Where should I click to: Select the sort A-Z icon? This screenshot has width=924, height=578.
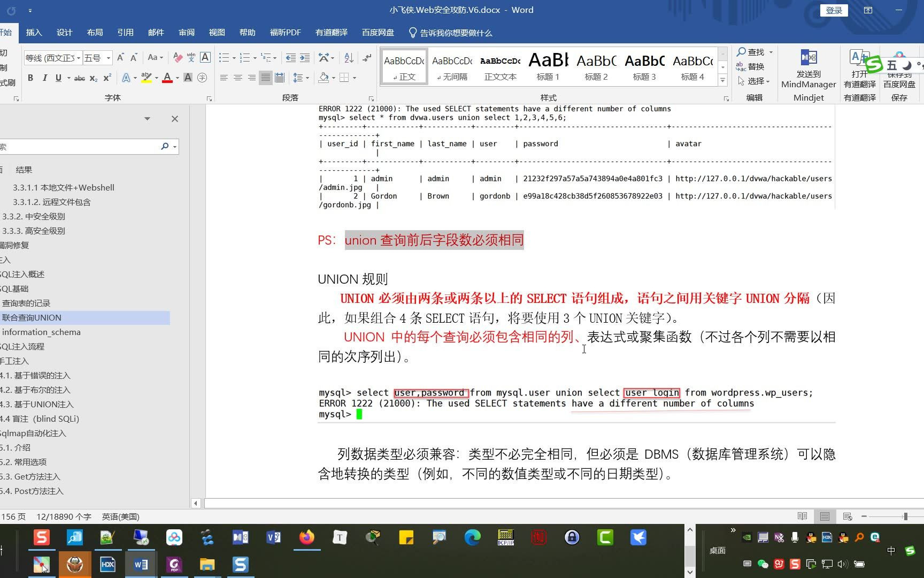click(348, 57)
